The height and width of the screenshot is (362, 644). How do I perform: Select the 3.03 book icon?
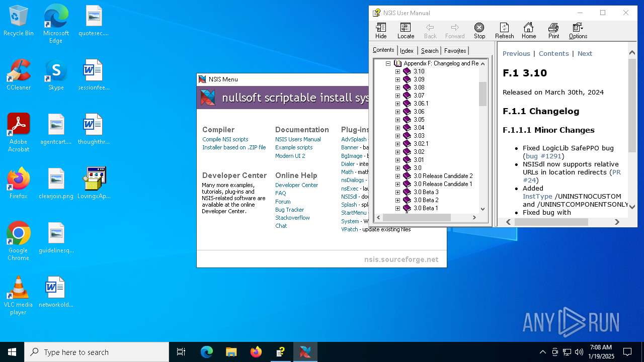407,136
